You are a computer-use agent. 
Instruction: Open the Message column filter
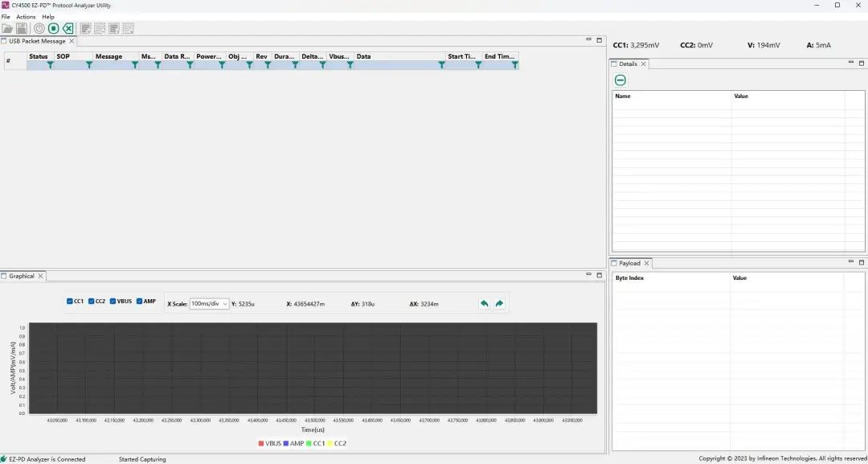pos(135,65)
